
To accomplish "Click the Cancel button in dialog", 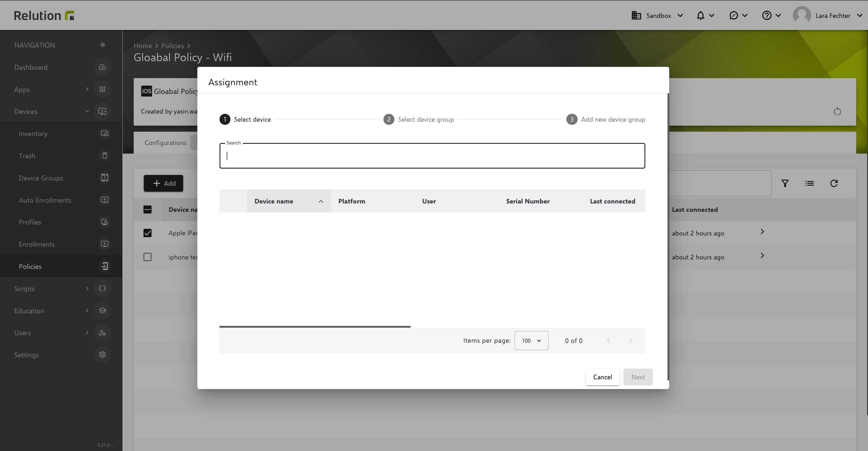I will [x=602, y=377].
